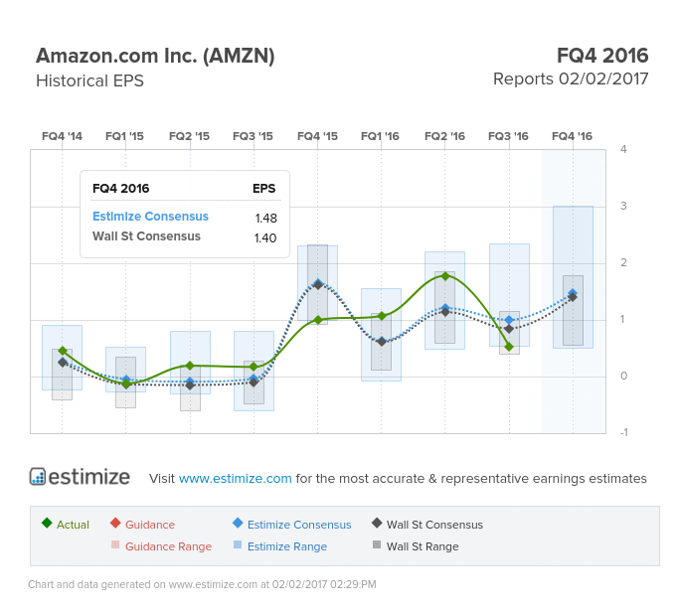
Task: Click the FQ4 '16 light blue Estimize range bar
Action: point(573,277)
